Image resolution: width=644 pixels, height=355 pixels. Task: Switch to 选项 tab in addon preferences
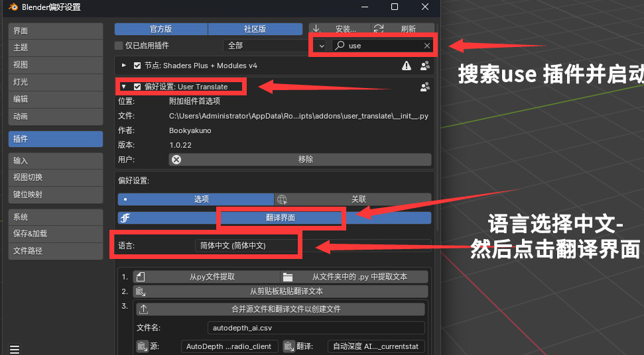coord(196,199)
